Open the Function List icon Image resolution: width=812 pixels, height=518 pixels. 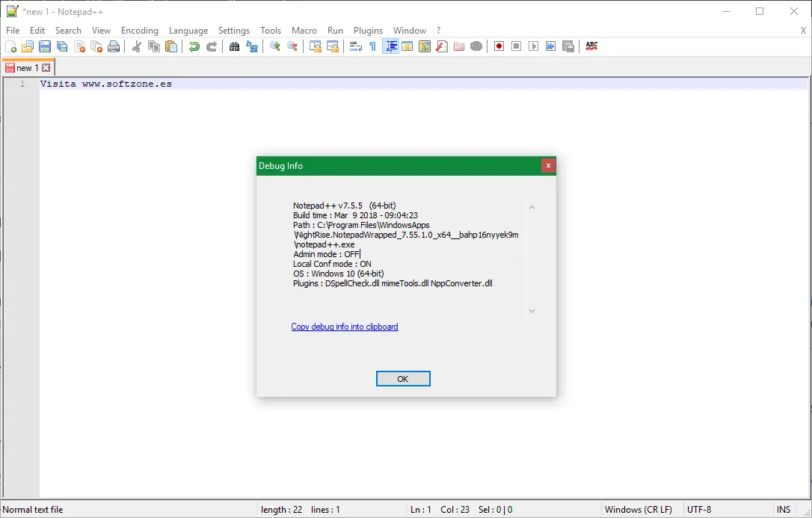pos(442,46)
